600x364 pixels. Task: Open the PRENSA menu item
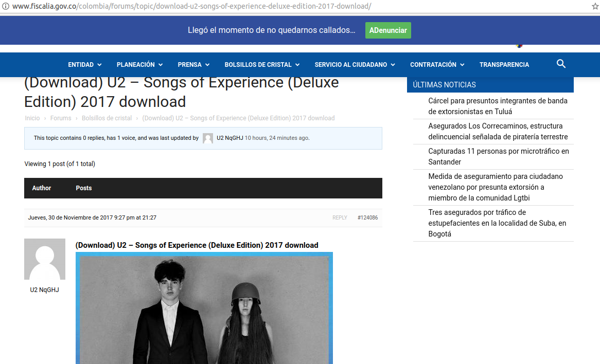[x=189, y=65]
